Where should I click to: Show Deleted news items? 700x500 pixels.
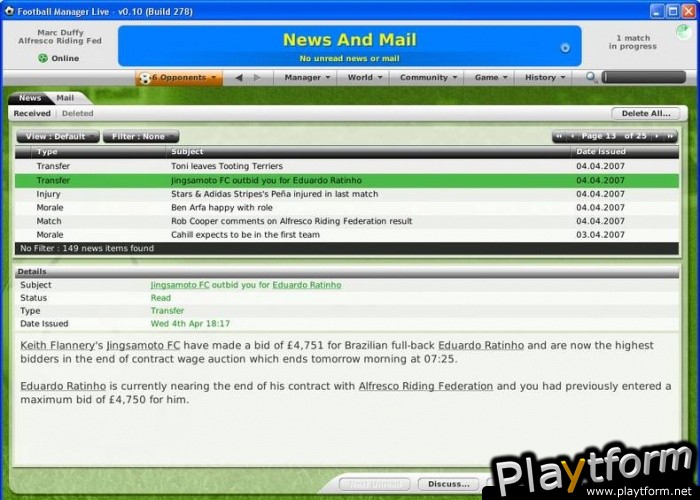[78, 113]
